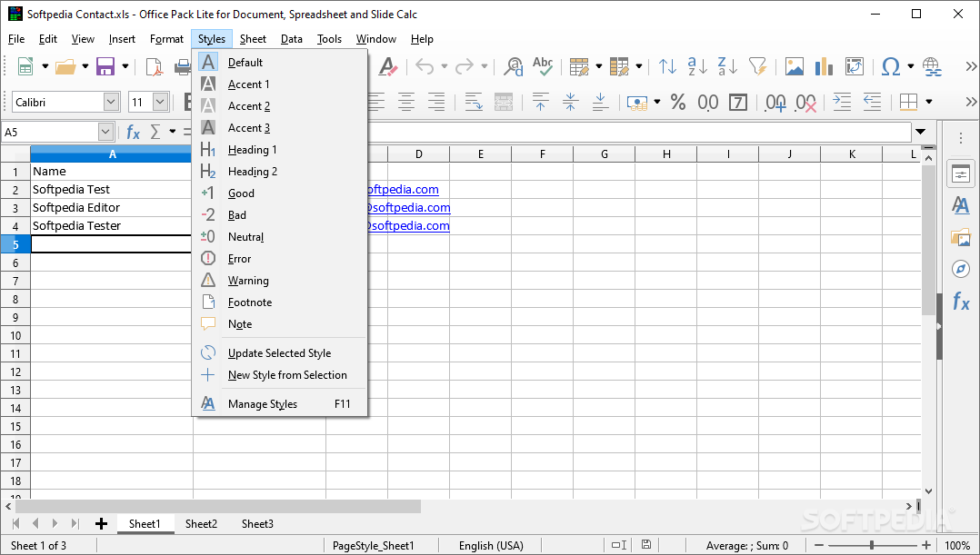This screenshot has width=980, height=555.
Task: Click the Open folder icon
Action: [x=65, y=66]
